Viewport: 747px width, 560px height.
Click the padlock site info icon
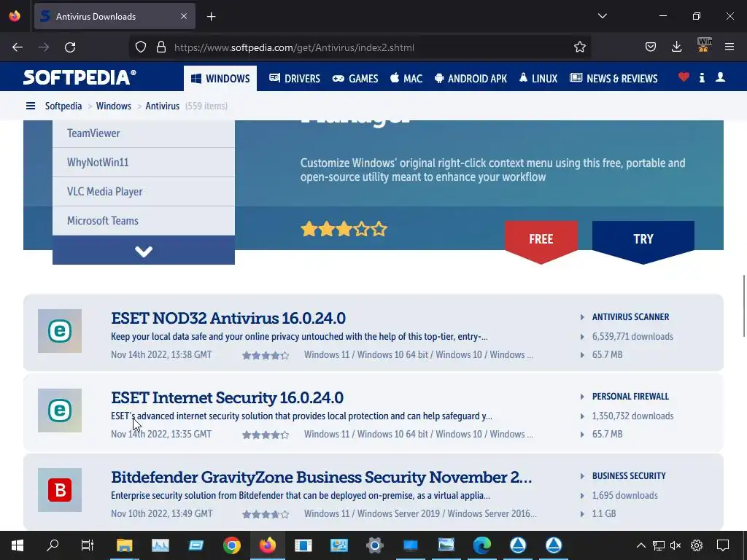pos(161,47)
